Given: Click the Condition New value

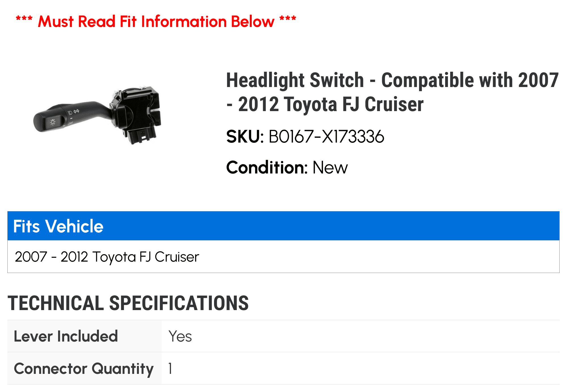Looking at the screenshot, I should (330, 168).
